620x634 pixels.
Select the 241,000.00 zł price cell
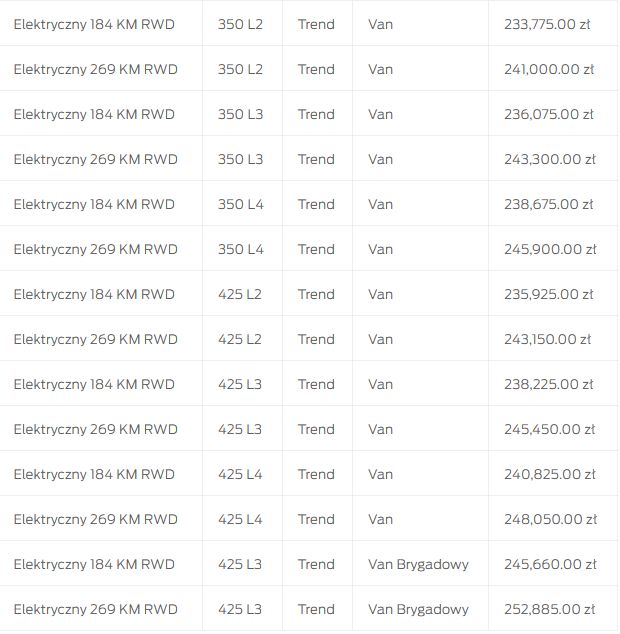click(549, 69)
